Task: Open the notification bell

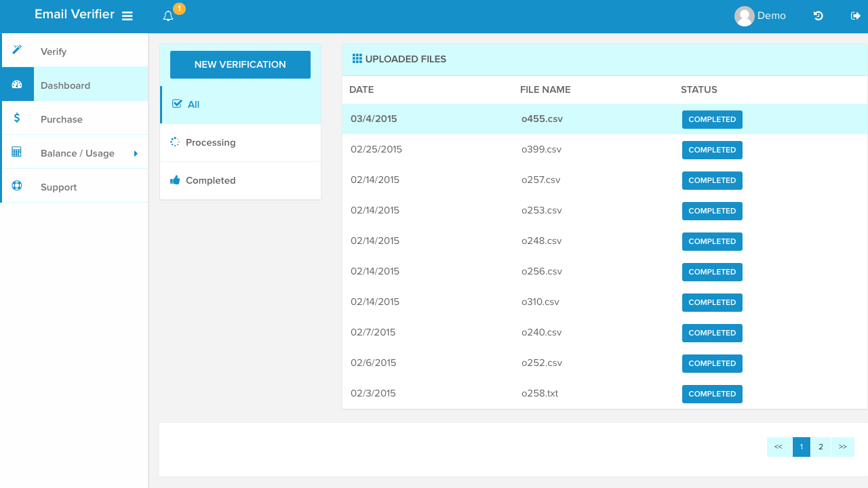Action: click(167, 15)
